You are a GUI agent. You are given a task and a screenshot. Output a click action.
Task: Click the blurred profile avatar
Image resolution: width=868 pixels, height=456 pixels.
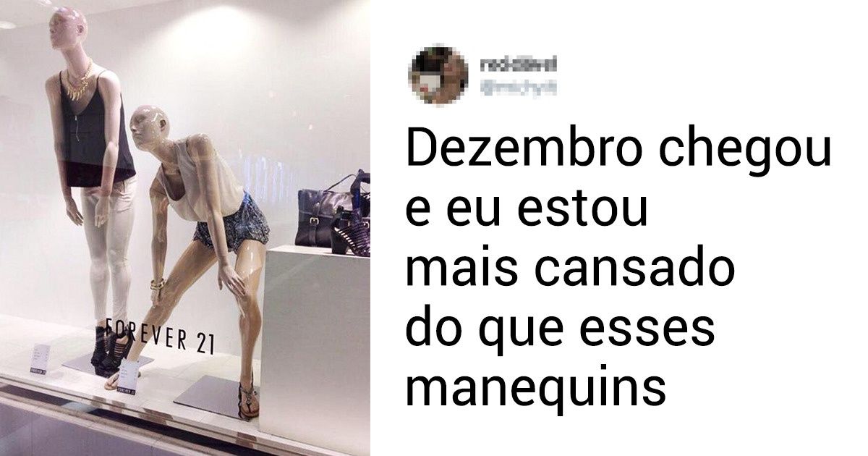point(438,75)
